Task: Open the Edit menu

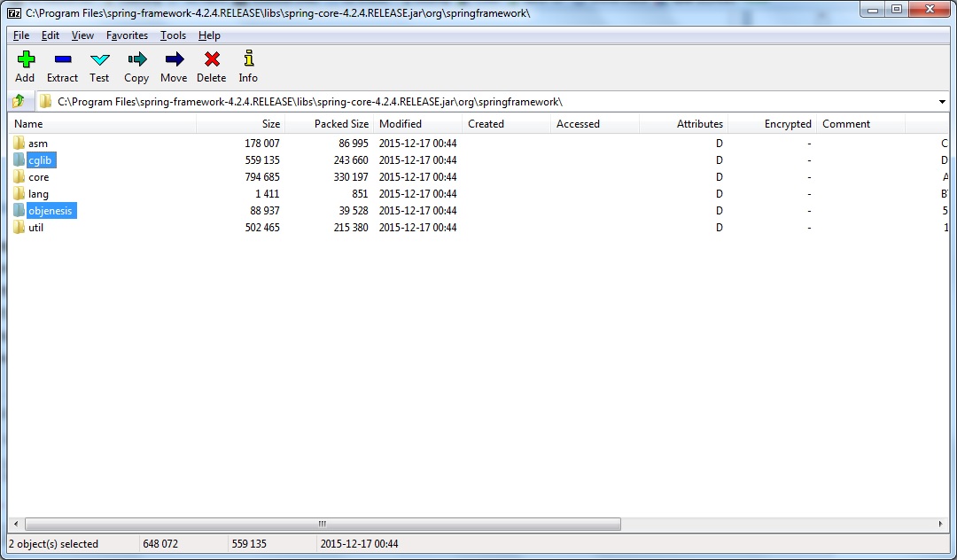Action: pos(50,35)
